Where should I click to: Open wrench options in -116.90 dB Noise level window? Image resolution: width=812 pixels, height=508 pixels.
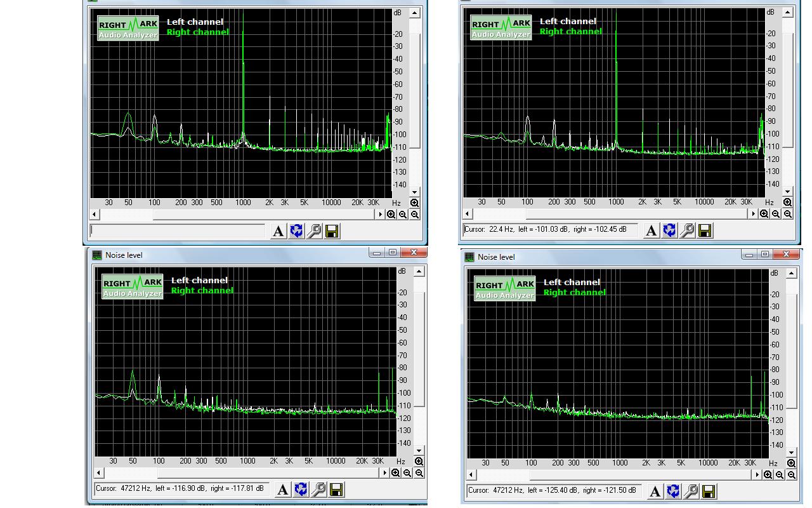click(318, 490)
